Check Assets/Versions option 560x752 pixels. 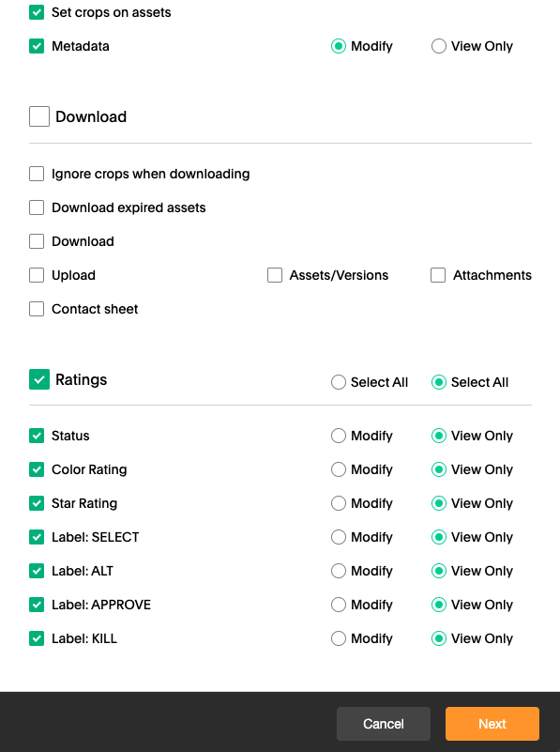(275, 275)
